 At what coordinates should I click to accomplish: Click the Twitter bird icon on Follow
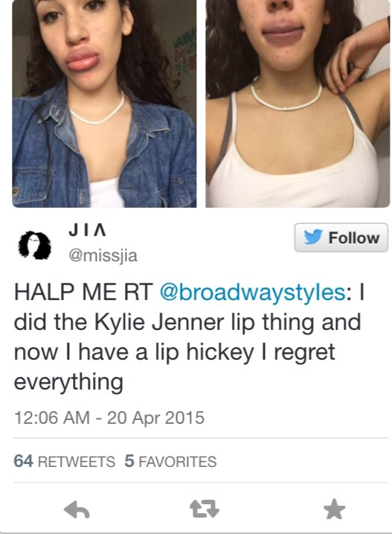313,237
